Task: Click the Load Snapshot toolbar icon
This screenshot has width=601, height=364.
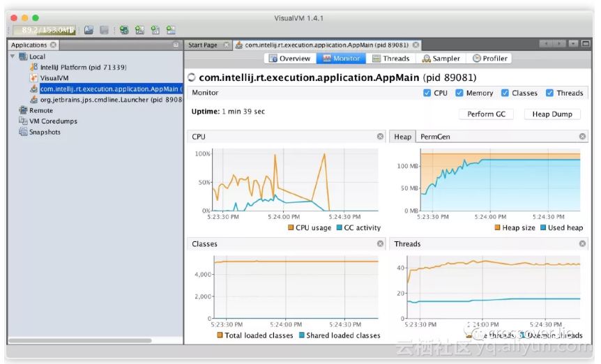Action: point(89,30)
